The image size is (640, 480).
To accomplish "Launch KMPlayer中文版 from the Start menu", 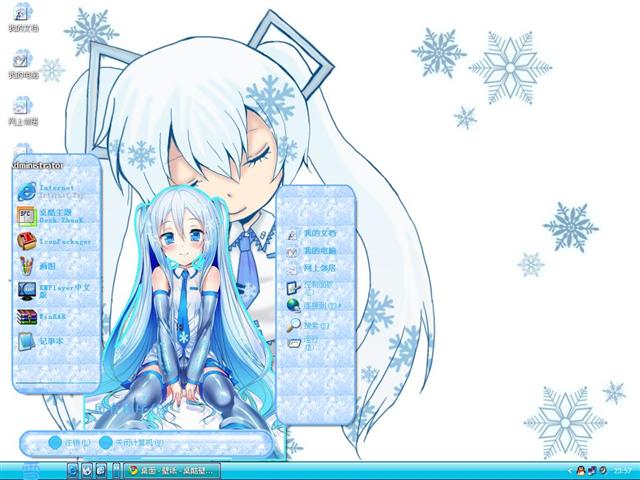I will coord(56,291).
